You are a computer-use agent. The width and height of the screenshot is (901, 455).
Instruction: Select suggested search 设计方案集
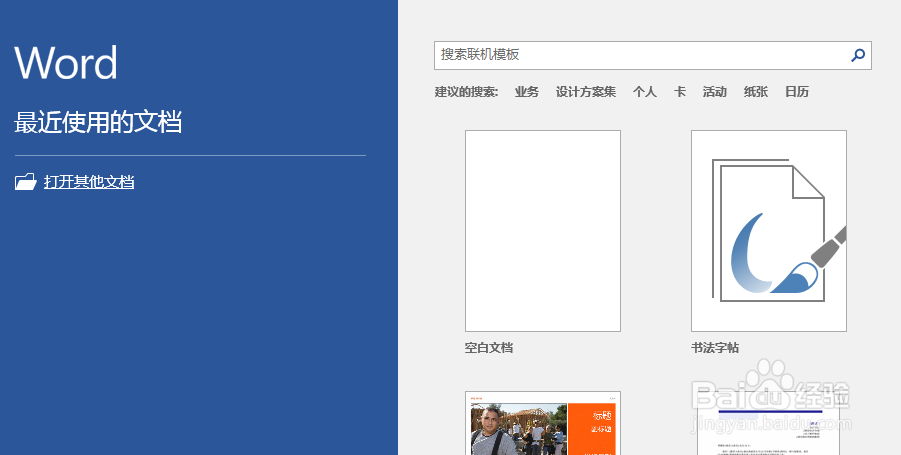(586, 92)
